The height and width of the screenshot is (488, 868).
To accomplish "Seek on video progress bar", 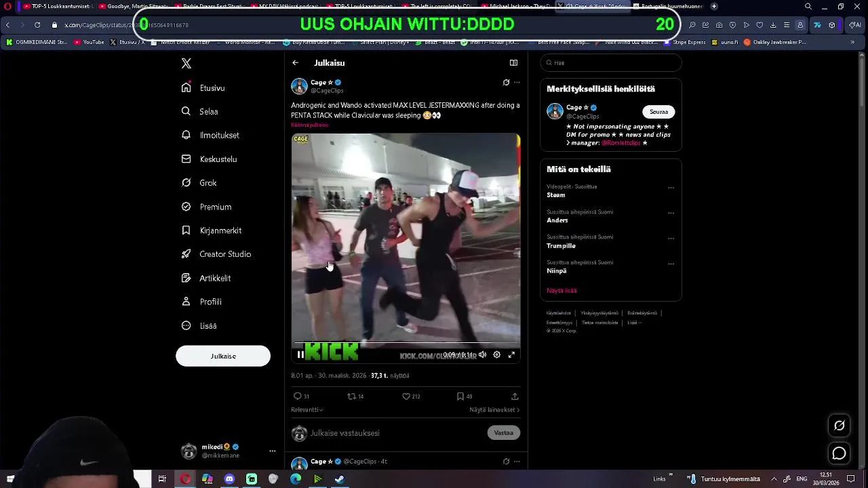I will click(406, 344).
